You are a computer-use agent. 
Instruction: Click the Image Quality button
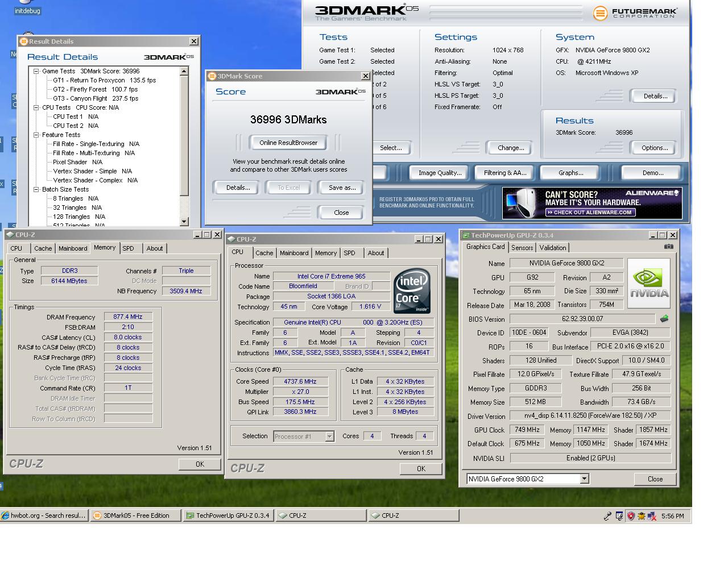440,173
